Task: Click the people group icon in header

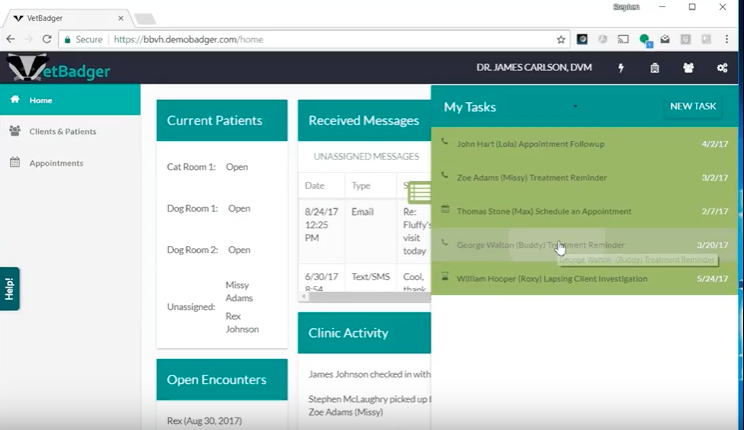Action: coord(688,68)
